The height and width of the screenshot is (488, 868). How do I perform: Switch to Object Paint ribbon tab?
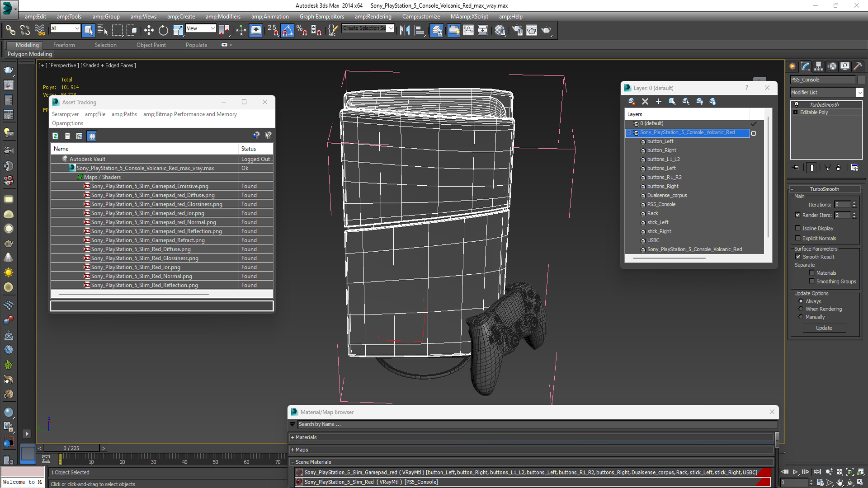(x=151, y=45)
